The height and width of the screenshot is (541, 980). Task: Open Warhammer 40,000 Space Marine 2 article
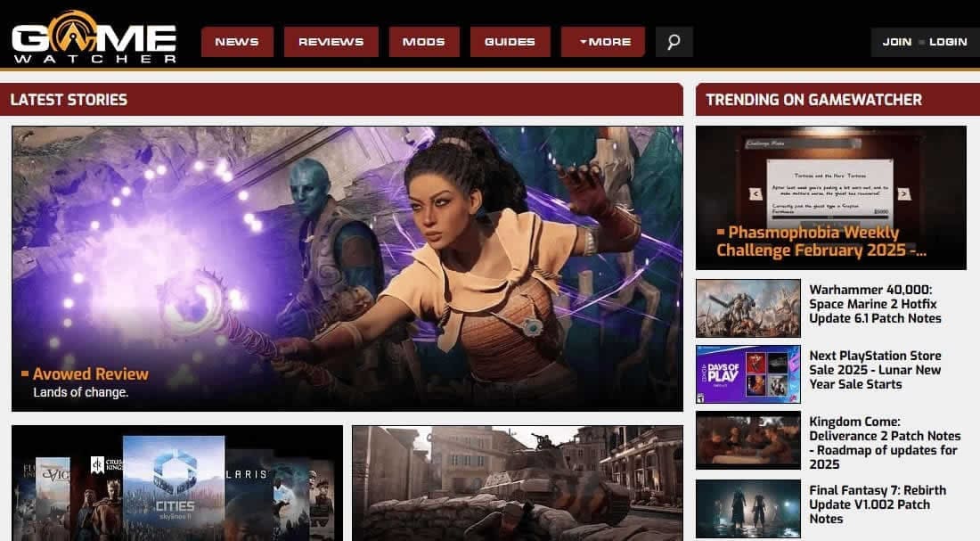875,304
